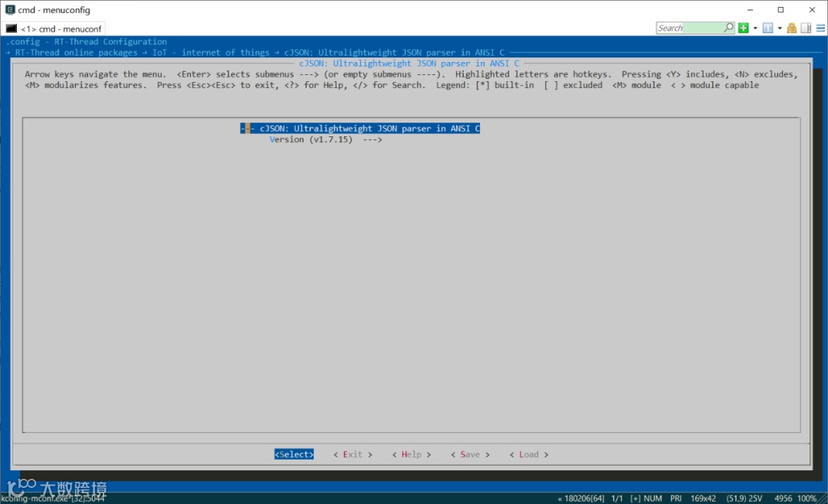Select the highlighted cJSON Ultralightweight JSON parser entry
828x504 pixels.
click(x=360, y=128)
